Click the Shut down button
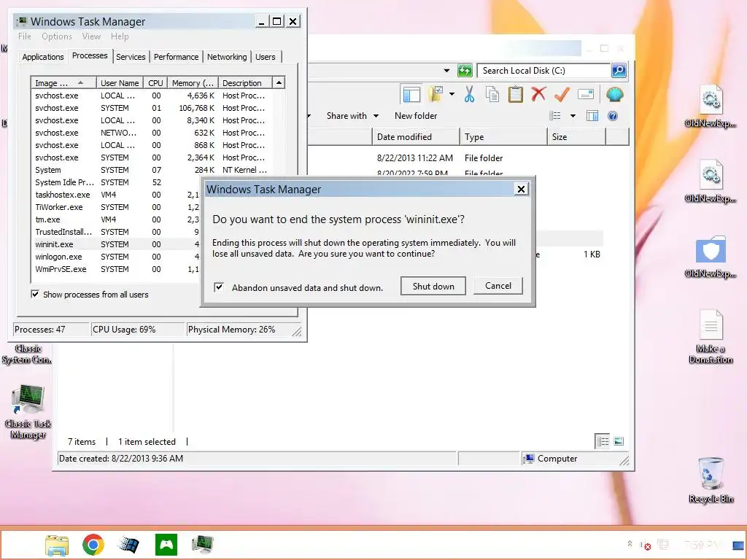The height and width of the screenshot is (560, 747). click(x=433, y=286)
